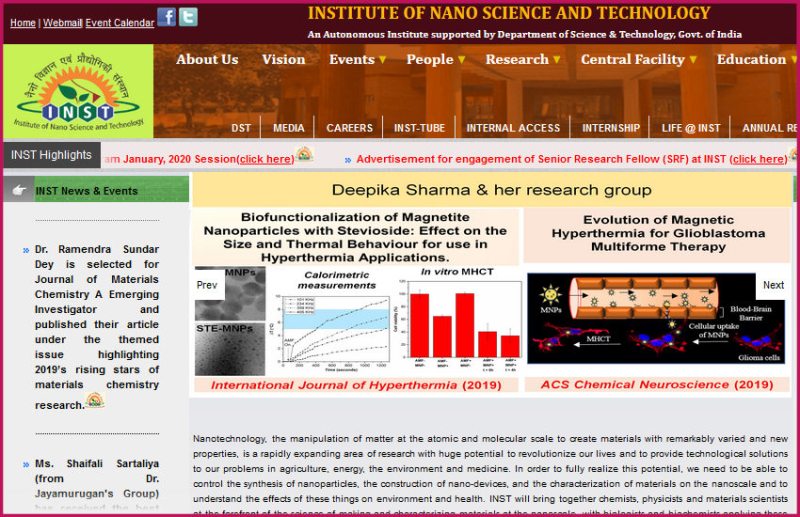Click the new badge after January 2020 Session
The height and width of the screenshot is (517, 800).
[304, 155]
